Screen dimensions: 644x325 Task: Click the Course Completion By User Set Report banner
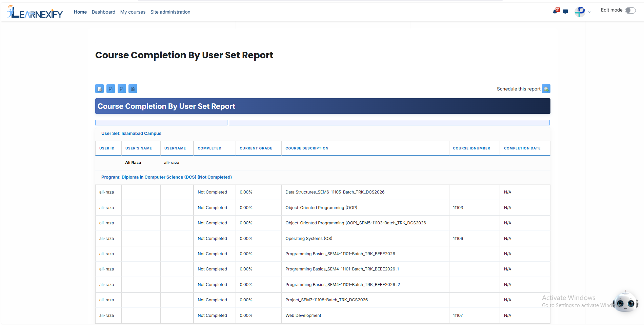(323, 106)
